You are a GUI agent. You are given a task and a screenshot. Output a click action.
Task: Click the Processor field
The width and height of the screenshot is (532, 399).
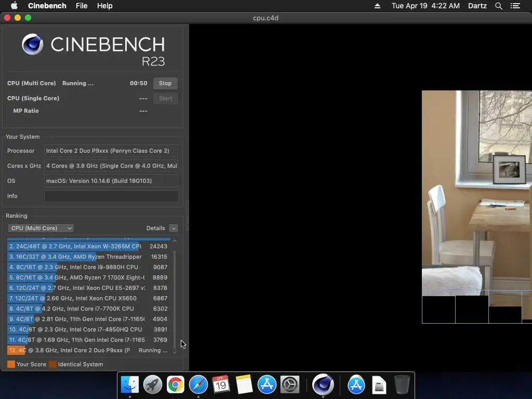tap(111, 151)
